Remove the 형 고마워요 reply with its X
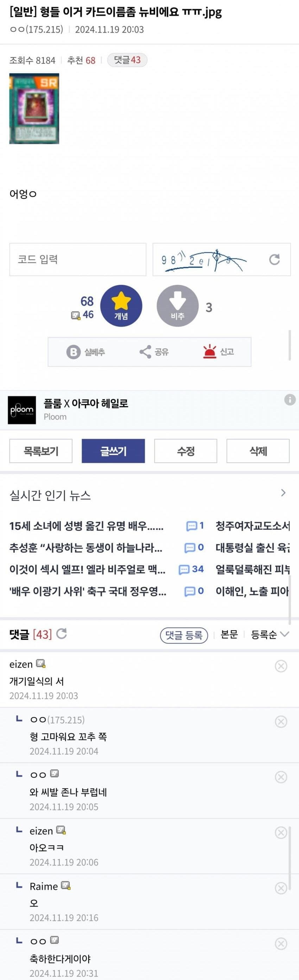 pos(281,722)
